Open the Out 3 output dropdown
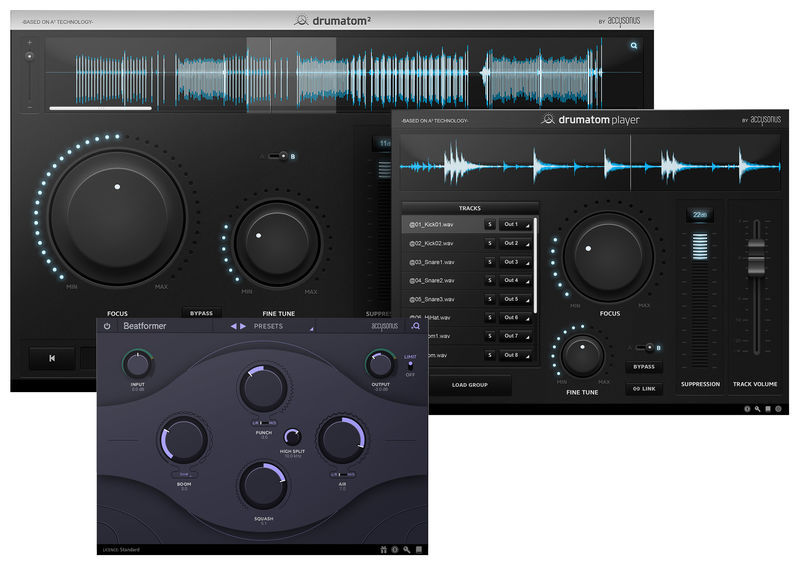Image resolution: width=800 pixels, height=566 pixels. [x=515, y=262]
